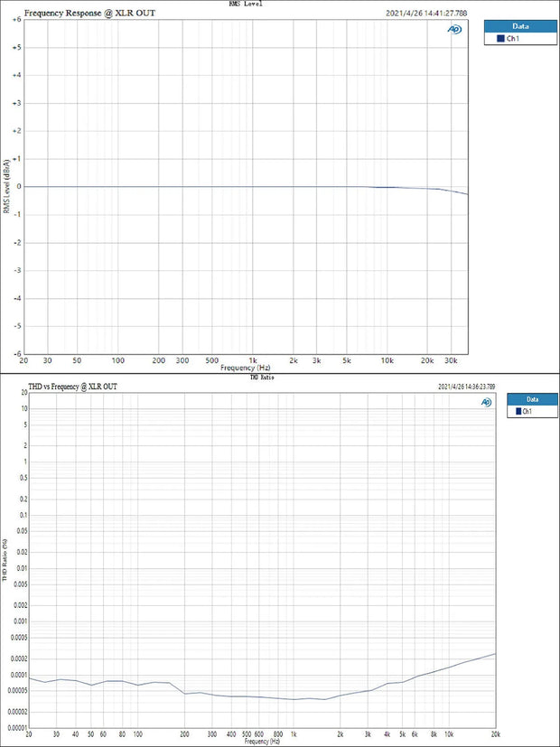Image resolution: width=560 pixels, height=747 pixels.
Task: Click the 'THD Ratio (%)' vertical axis label
Action: [6, 560]
